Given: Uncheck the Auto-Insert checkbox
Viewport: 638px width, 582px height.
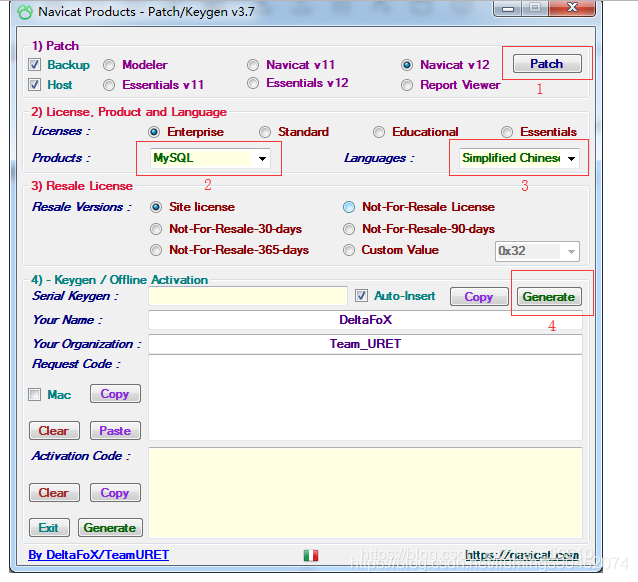Looking at the screenshot, I should pos(361,296).
